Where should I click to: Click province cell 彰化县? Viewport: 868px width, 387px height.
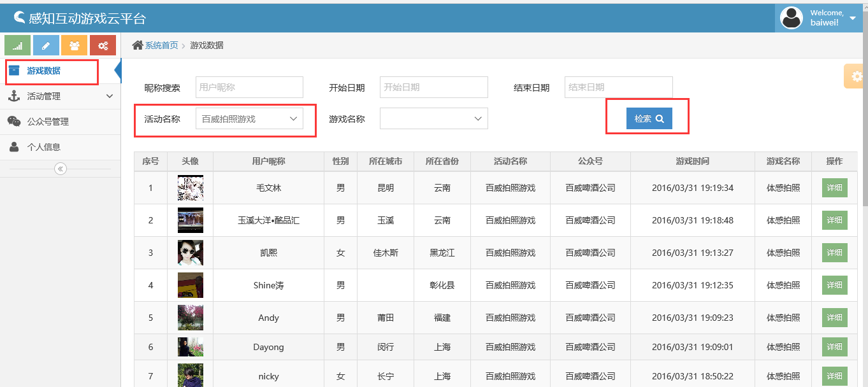442,285
